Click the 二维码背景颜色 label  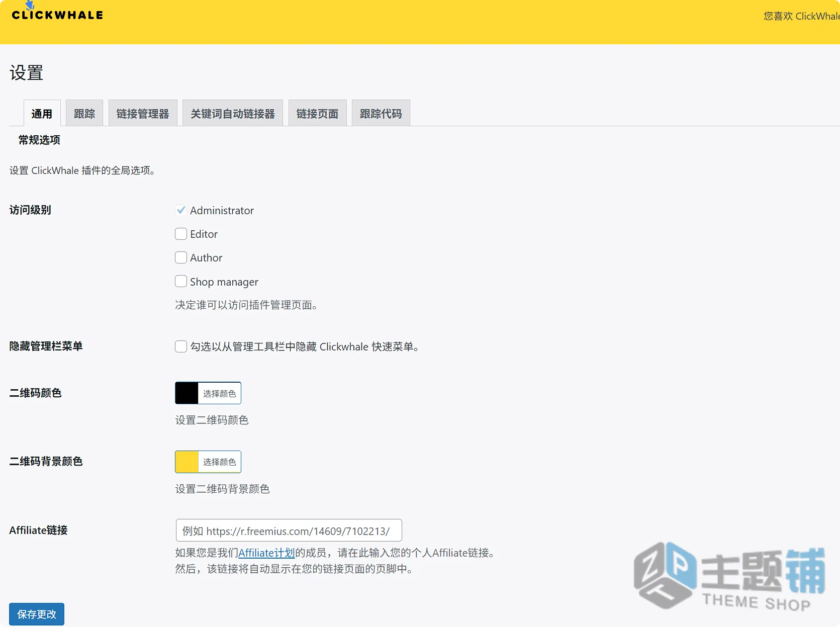(46, 461)
